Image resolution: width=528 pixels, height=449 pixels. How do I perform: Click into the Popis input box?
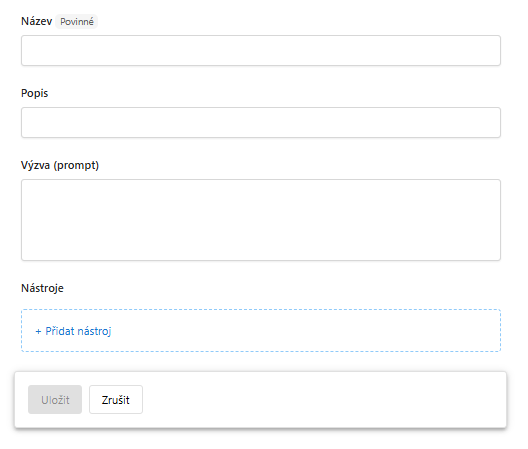pos(261,123)
